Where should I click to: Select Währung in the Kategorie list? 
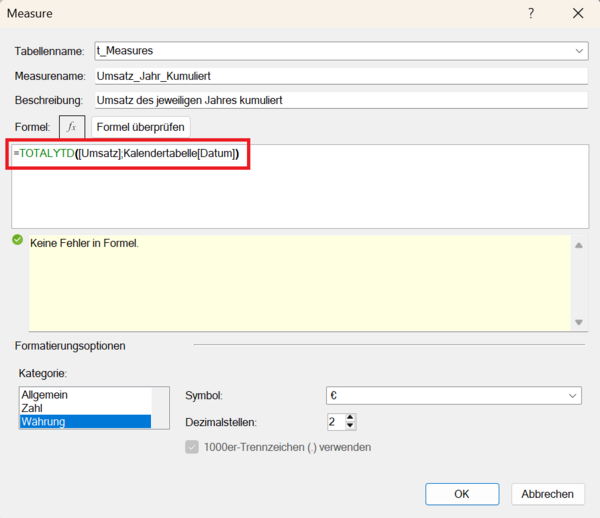46,422
